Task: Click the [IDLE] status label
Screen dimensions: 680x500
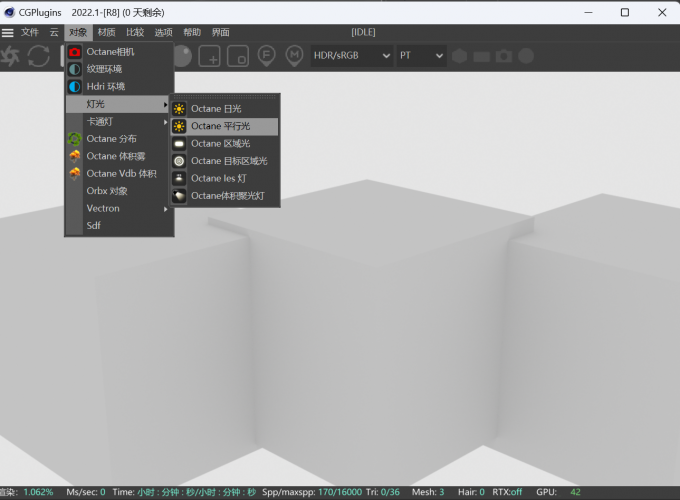Action: point(363,33)
